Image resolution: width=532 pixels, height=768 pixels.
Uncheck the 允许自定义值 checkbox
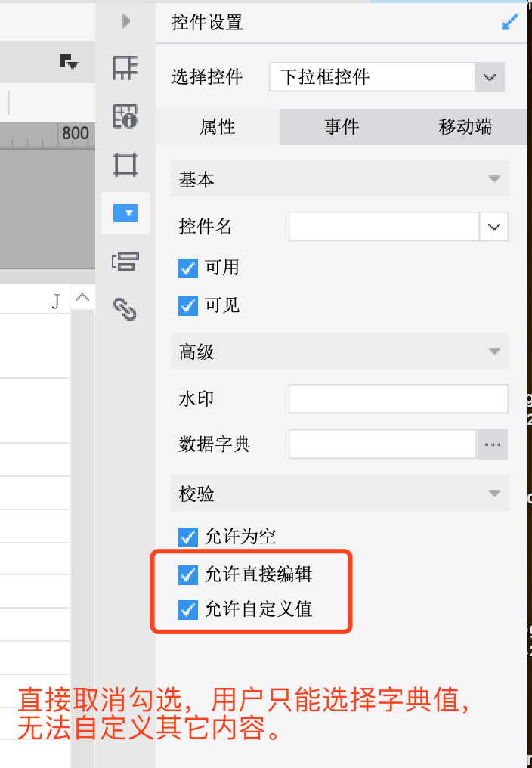(188, 610)
